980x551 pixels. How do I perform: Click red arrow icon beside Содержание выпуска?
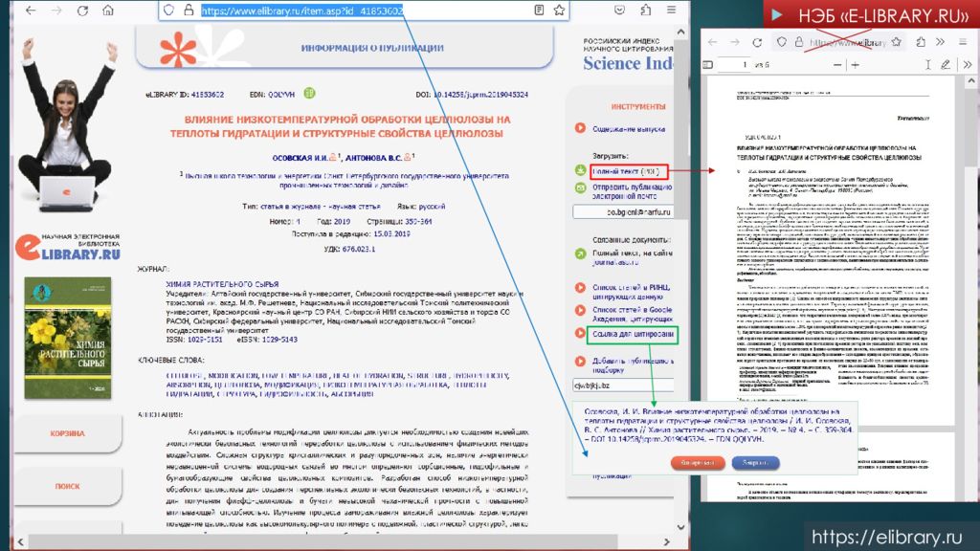coord(580,127)
